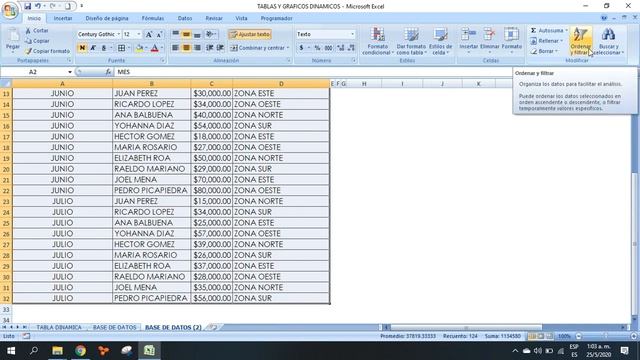This screenshot has height=360, width=640.
Task: Open Windows Start menu
Action: tap(11, 351)
